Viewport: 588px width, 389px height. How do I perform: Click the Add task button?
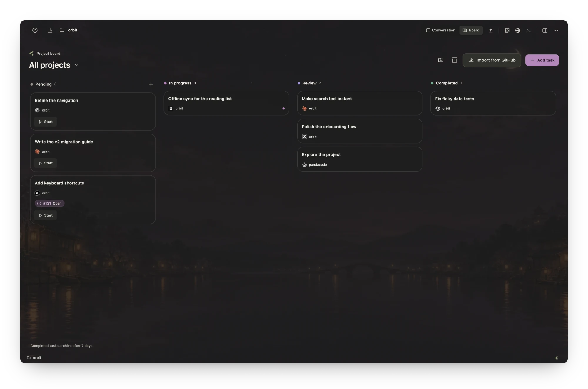coord(542,60)
